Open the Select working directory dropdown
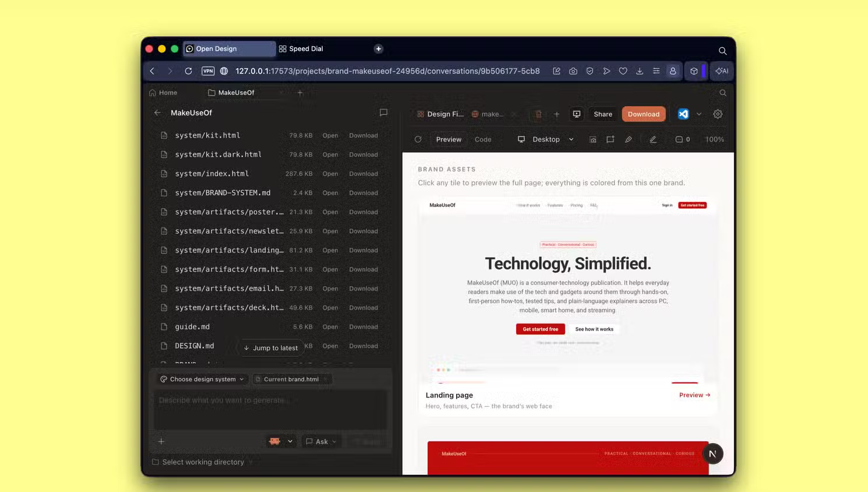 pos(203,462)
